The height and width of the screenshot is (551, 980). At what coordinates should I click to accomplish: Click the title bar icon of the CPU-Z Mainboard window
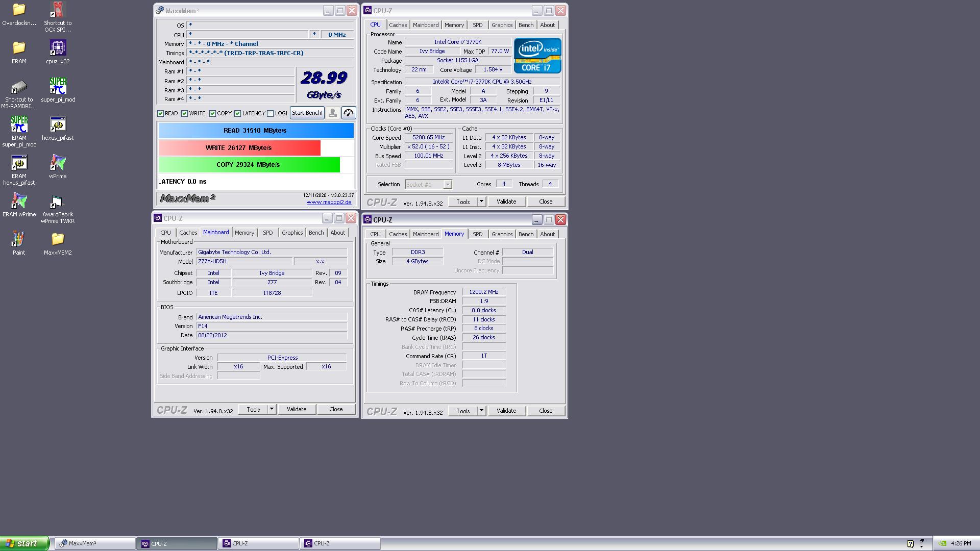pos(158,218)
